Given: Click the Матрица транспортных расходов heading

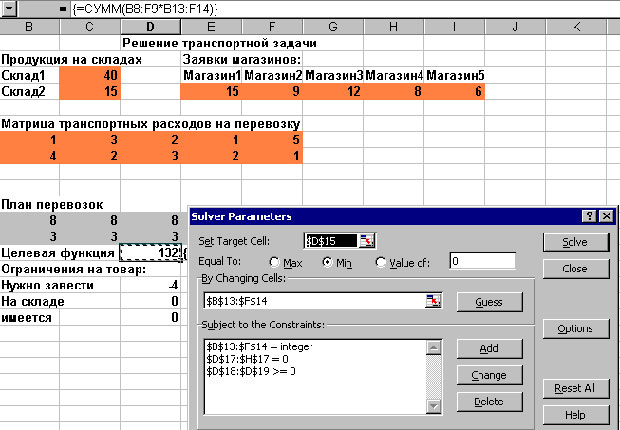Looking at the screenshot, I should coord(150,124).
